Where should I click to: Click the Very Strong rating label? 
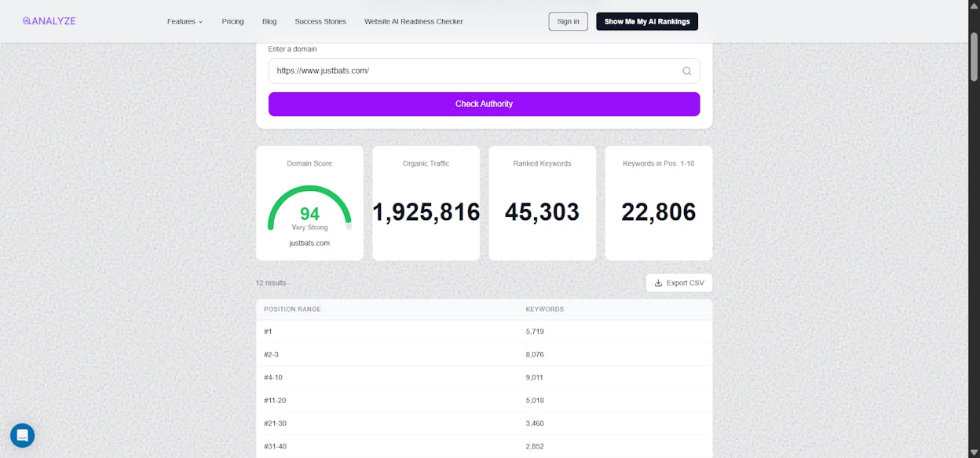point(309,228)
